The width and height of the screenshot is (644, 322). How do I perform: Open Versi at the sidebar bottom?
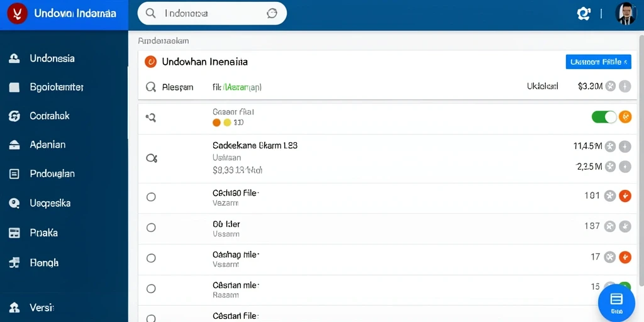[42, 307]
